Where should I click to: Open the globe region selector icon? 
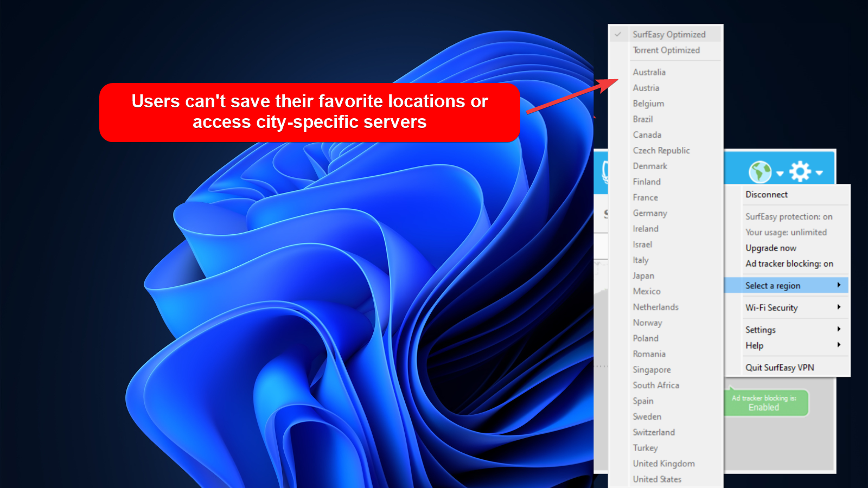[760, 172]
